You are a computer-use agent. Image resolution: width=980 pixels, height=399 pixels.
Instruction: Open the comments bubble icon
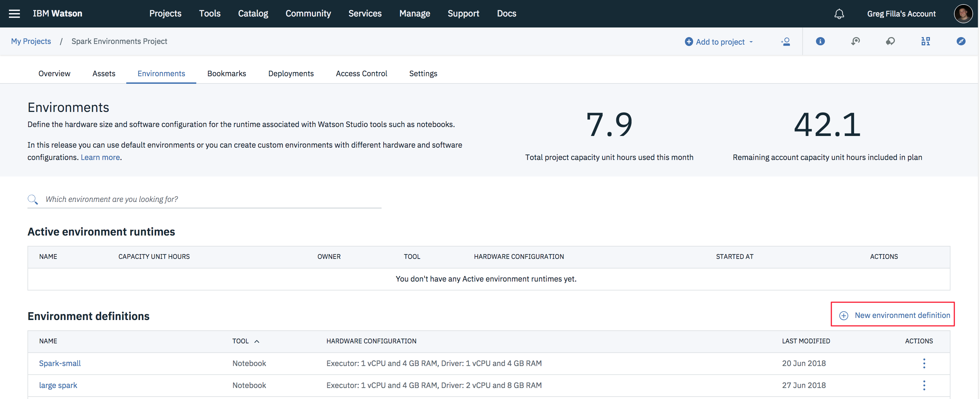click(890, 42)
